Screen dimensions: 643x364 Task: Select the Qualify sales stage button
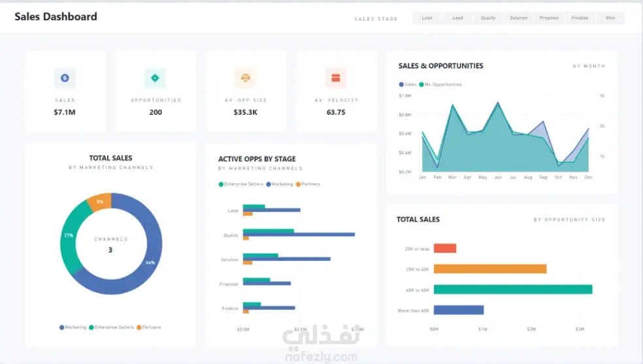point(488,18)
